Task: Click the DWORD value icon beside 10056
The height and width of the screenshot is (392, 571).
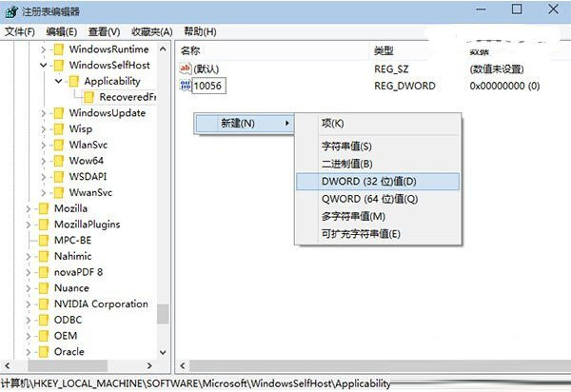Action: click(185, 87)
